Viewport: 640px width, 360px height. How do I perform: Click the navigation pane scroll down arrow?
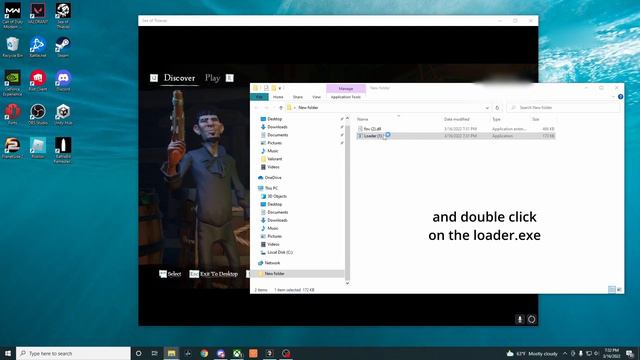pyautogui.click(x=347, y=283)
